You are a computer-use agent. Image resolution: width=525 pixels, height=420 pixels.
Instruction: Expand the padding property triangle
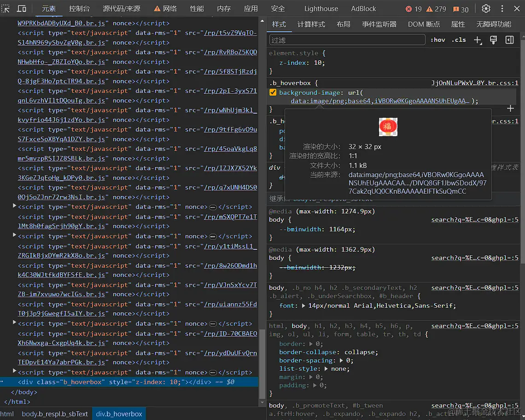coord(315,385)
